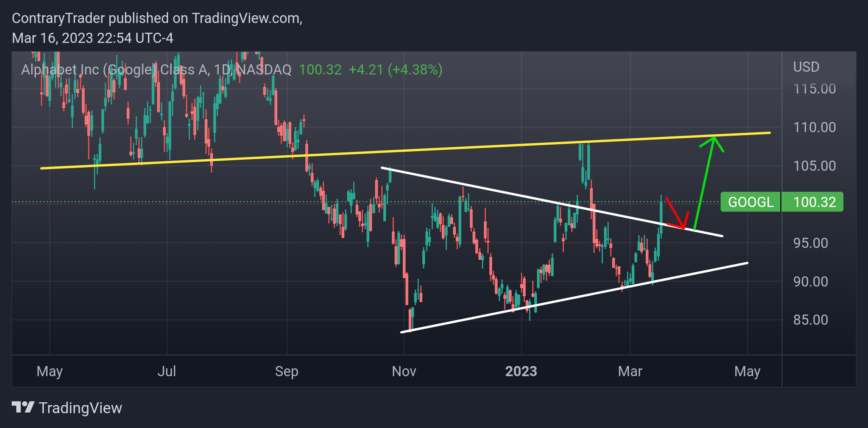
Task: Click the 95.00 price axis label
Action: click(810, 243)
